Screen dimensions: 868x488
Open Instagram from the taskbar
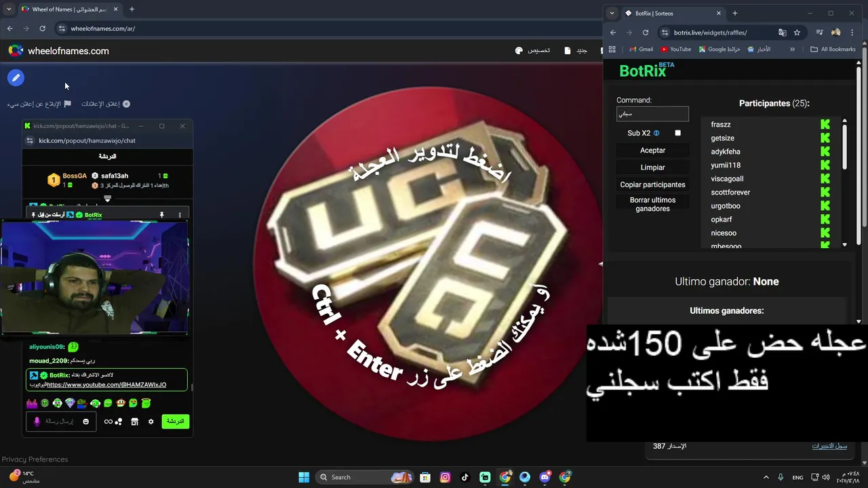[x=445, y=477]
